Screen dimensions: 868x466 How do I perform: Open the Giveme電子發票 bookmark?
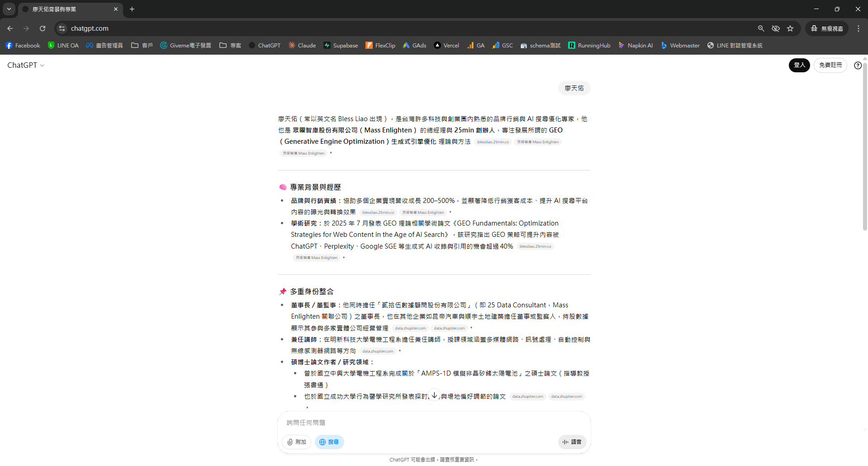[x=185, y=45]
